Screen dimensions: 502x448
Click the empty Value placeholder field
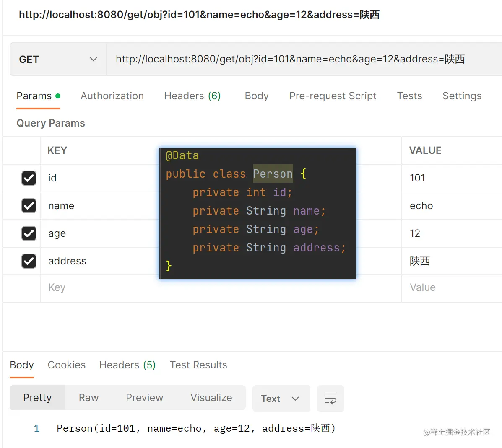pos(452,287)
